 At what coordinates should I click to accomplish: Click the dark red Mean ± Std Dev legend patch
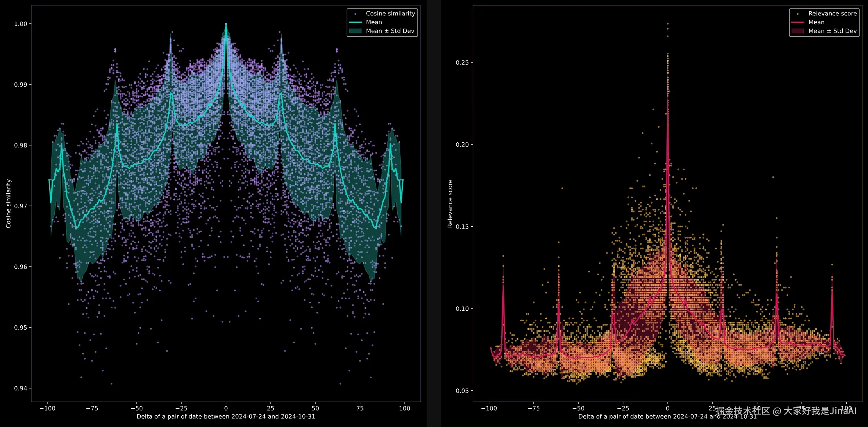798,31
